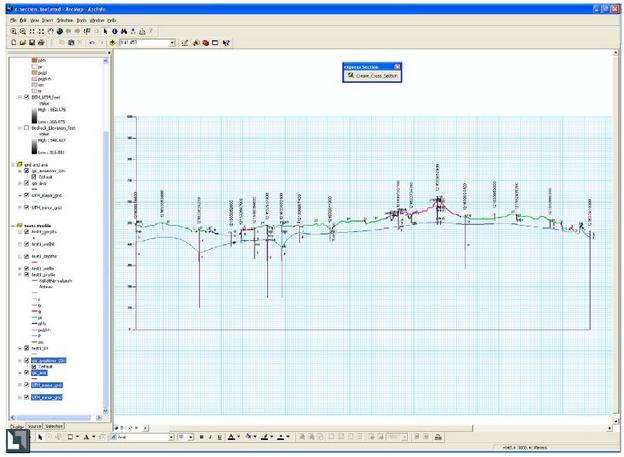
Task: Switch to the Source tab
Action: click(34, 426)
